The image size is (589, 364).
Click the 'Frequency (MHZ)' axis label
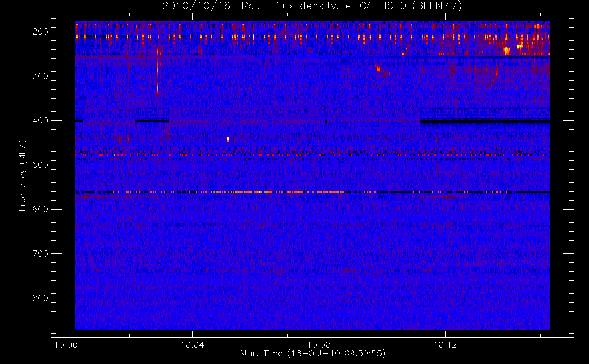click(23, 176)
